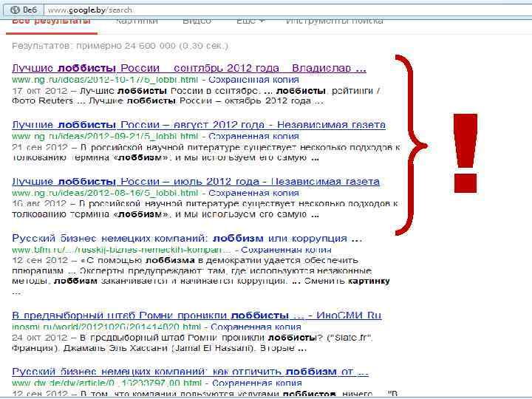Click the www.bfm.ru green URL text

[121, 250]
